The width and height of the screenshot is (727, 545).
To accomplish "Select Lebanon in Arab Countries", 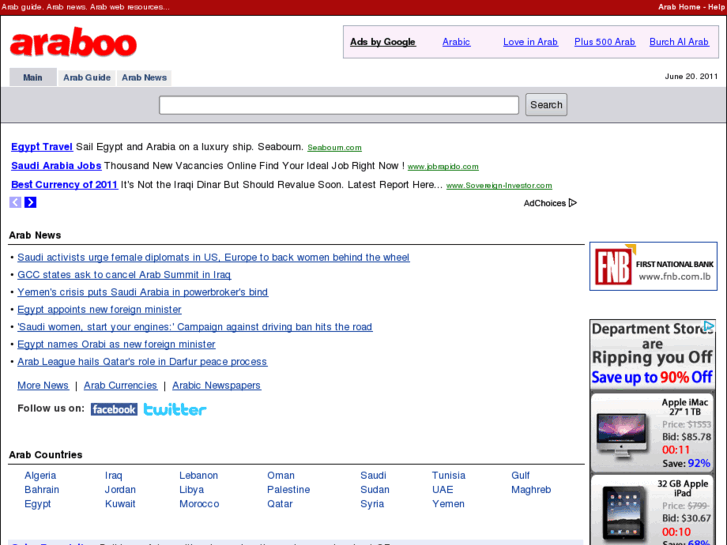I will pyautogui.click(x=198, y=475).
